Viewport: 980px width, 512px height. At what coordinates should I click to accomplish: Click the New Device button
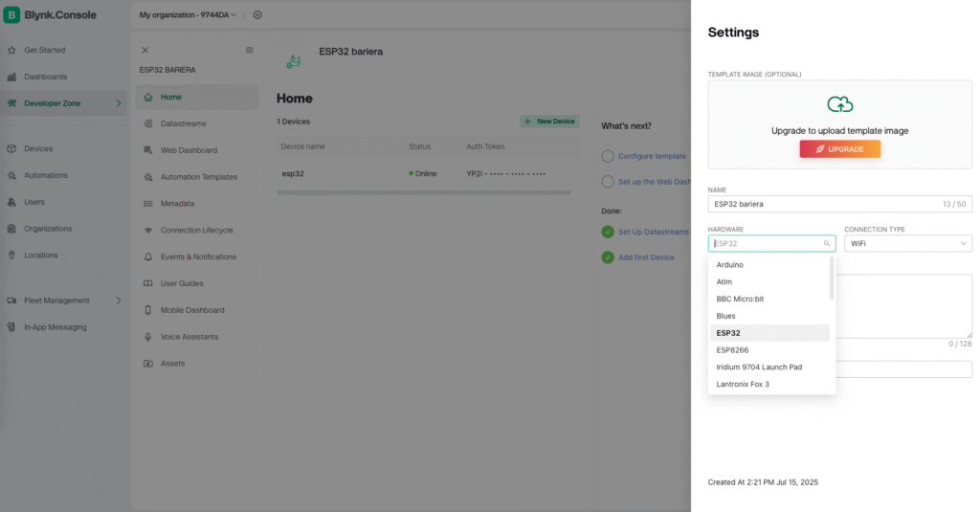coord(549,122)
